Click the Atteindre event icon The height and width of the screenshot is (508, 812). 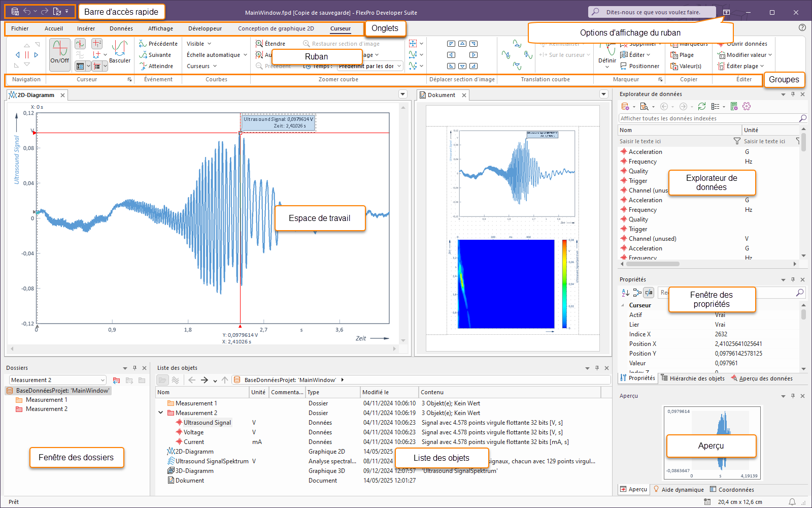(143, 66)
